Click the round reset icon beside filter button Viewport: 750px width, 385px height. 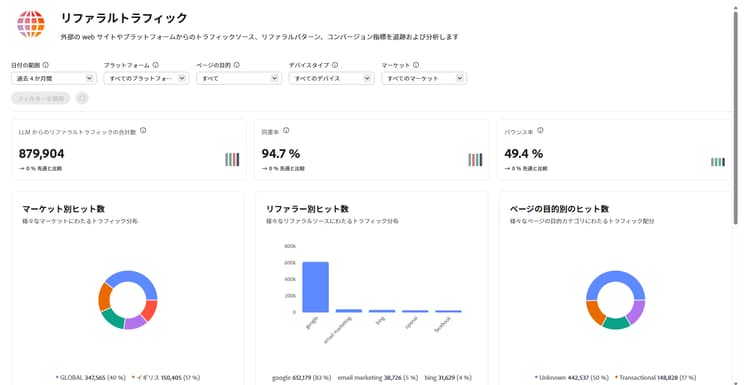click(82, 98)
